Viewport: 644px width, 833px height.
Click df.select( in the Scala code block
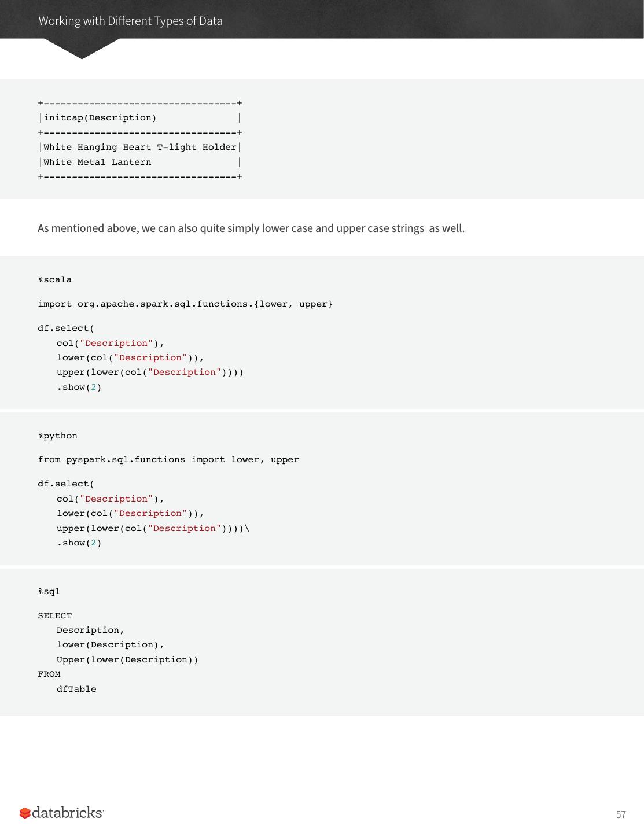(66, 329)
